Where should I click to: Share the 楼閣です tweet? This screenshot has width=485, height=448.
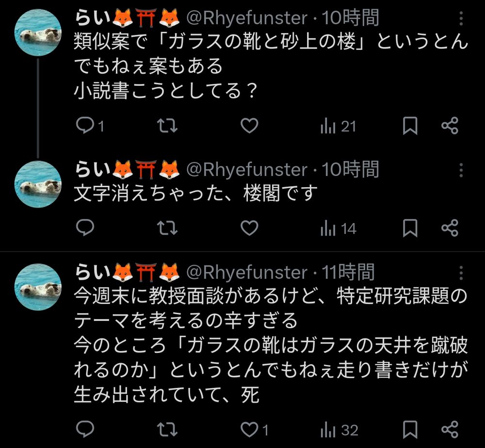pyautogui.click(x=450, y=228)
